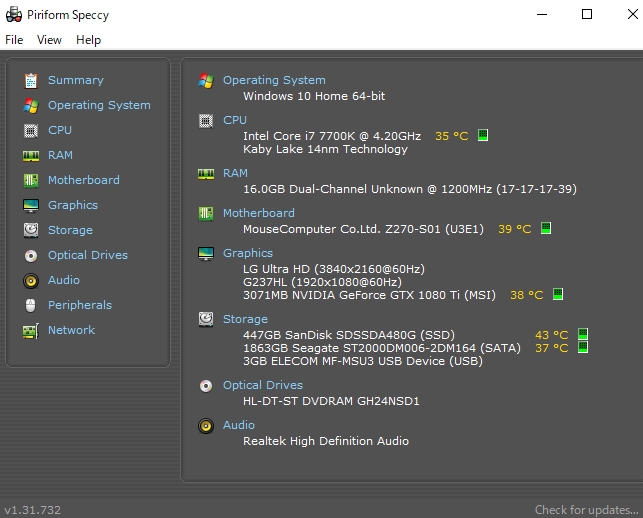Click 'Realtek High Definition Audio' text

coord(326,441)
